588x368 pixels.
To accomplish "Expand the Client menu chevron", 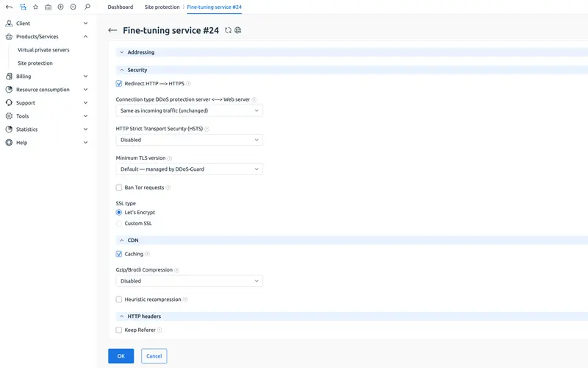I will [85, 24].
